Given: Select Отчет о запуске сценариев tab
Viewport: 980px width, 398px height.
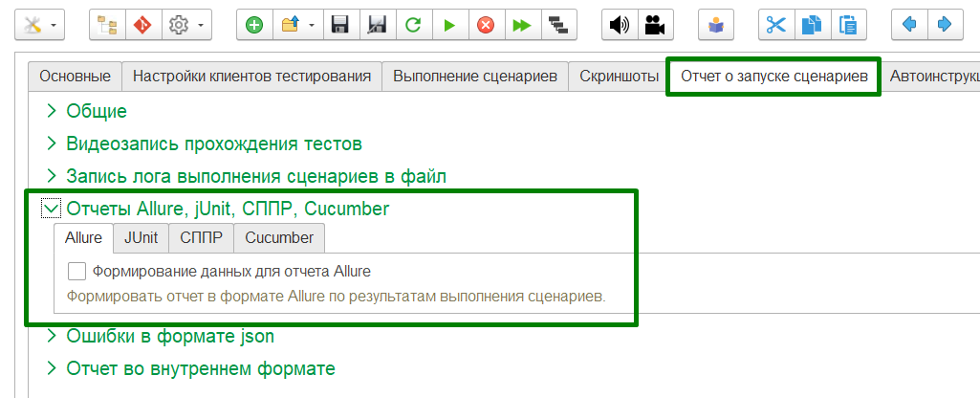Looking at the screenshot, I should pos(774,77).
